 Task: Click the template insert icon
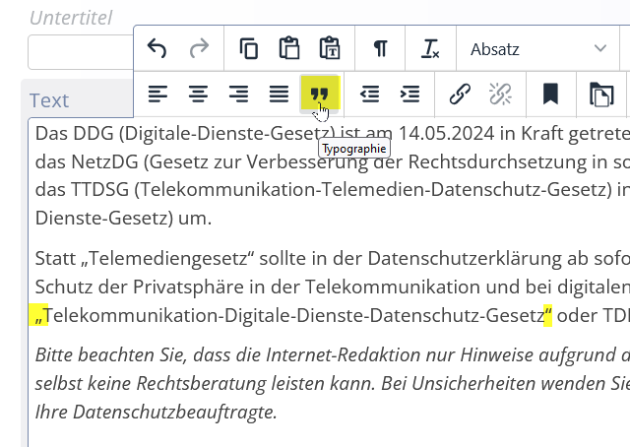[x=601, y=94]
